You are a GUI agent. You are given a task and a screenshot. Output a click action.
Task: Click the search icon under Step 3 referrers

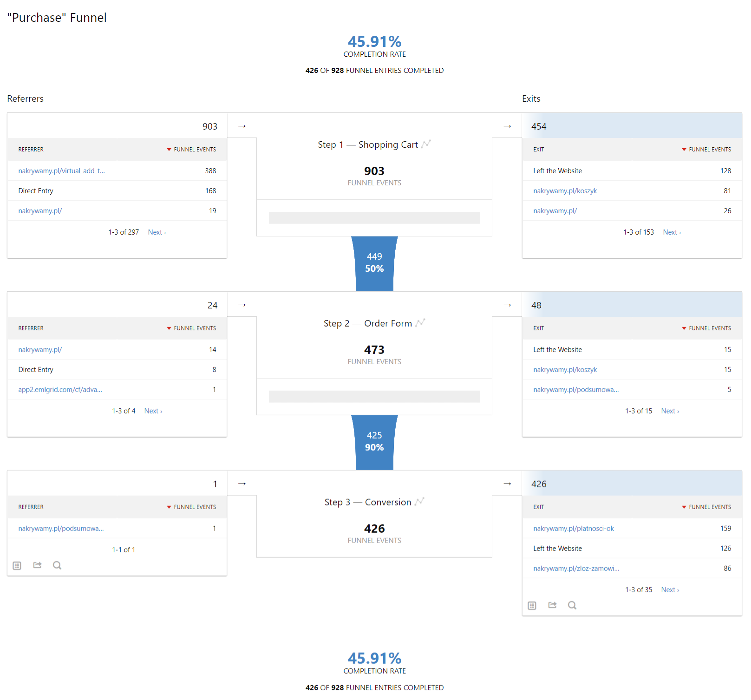tap(57, 565)
